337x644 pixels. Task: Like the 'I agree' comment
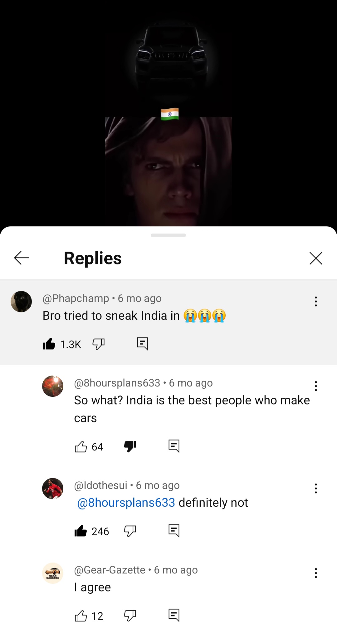pyautogui.click(x=81, y=616)
